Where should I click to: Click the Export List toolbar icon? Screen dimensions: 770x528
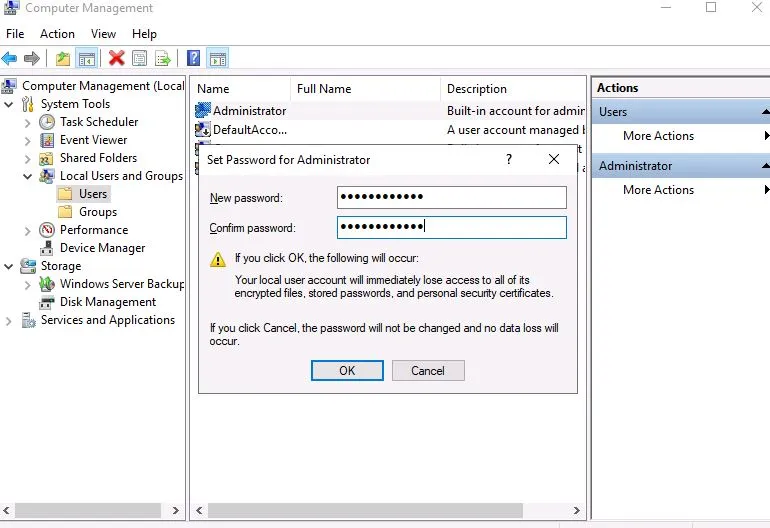tap(163, 59)
